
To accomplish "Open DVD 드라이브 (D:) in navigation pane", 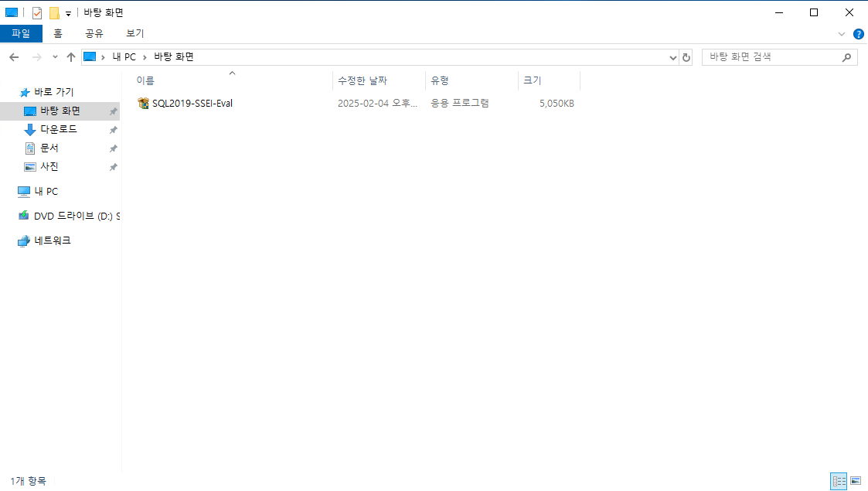I will [76, 216].
